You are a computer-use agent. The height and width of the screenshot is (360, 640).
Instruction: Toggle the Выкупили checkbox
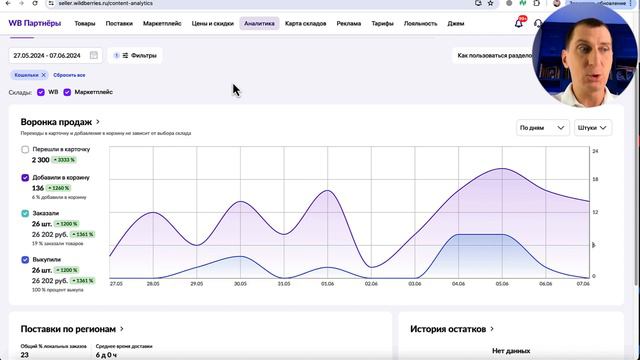25,260
